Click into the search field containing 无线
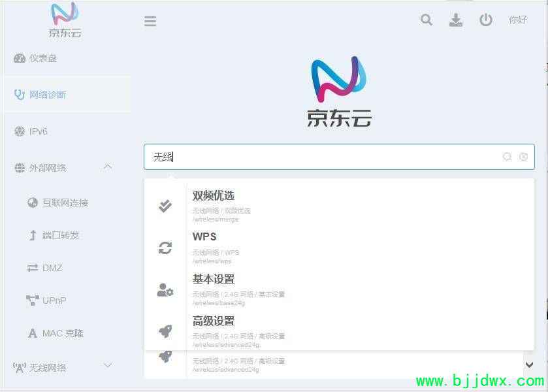This screenshot has height=392, width=548. tap(339, 157)
